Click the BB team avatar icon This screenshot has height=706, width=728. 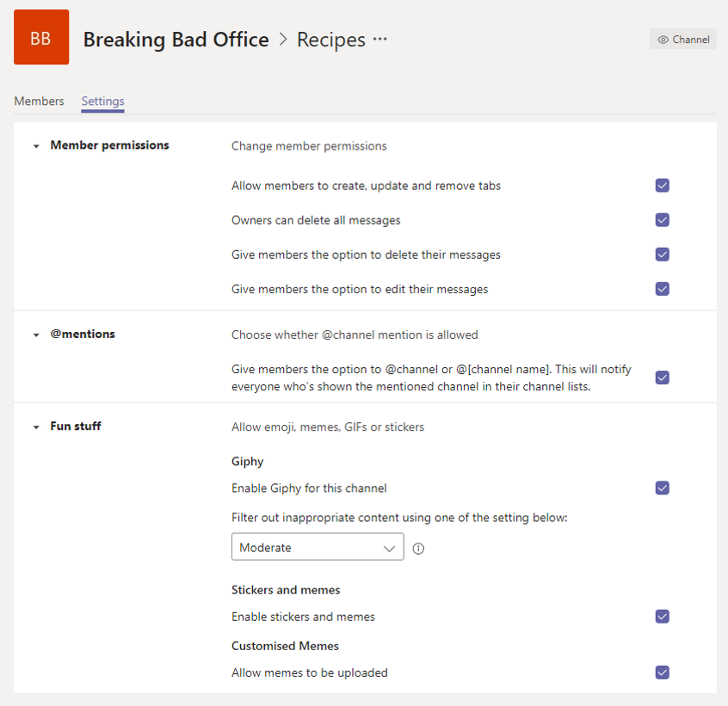(x=41, y=37)
